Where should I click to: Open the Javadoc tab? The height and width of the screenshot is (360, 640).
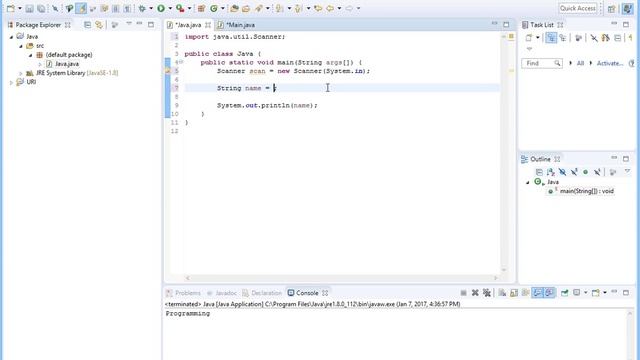(x=222, y=293)
